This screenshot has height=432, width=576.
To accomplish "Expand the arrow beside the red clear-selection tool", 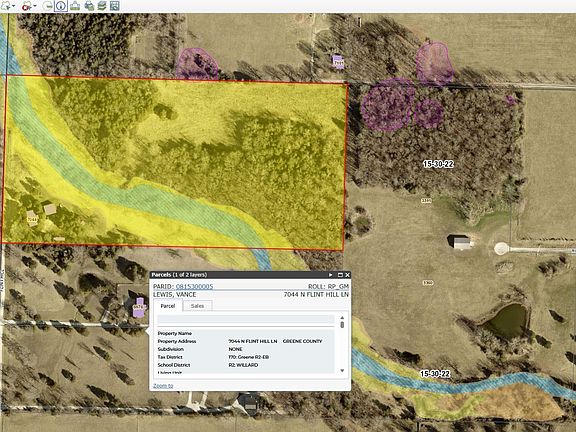I will point(35,6).
